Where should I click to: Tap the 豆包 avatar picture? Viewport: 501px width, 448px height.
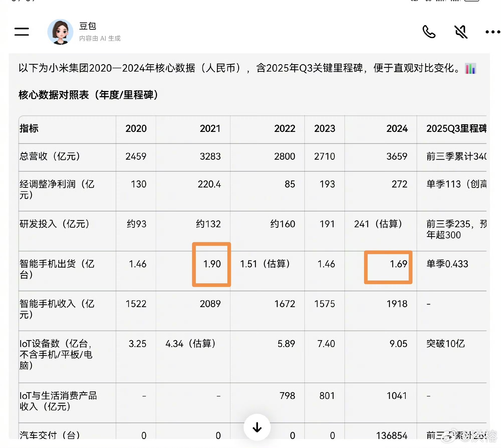pyautogui.click(x=60, y=32)
